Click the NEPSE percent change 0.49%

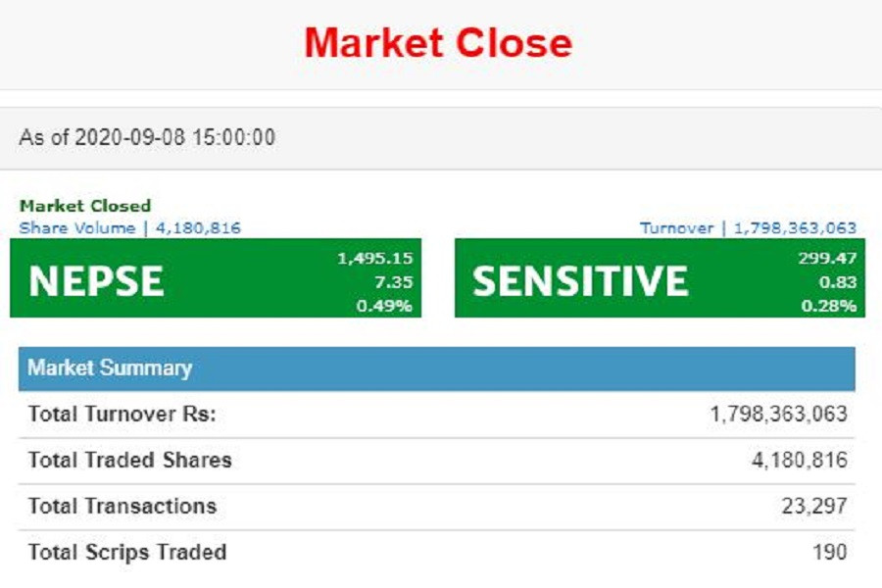pyautogui.click(x=386, y=306)
